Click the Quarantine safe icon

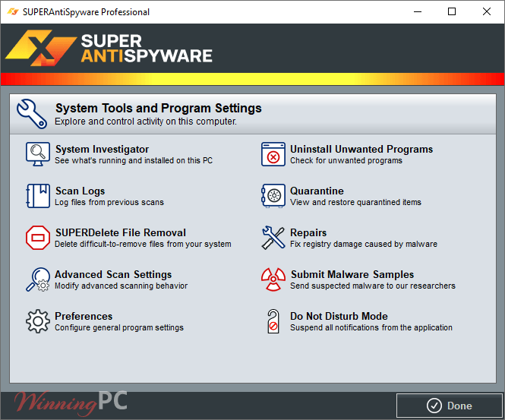coord(273,196)
